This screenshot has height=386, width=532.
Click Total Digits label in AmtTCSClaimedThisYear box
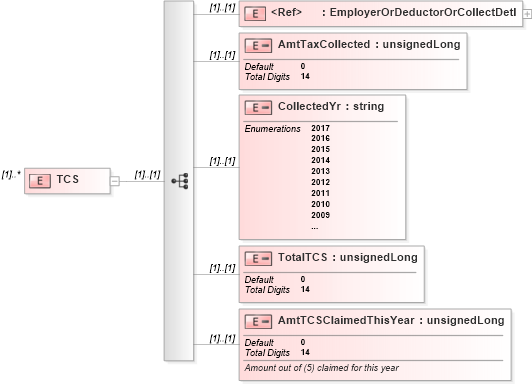coord(267,353)
